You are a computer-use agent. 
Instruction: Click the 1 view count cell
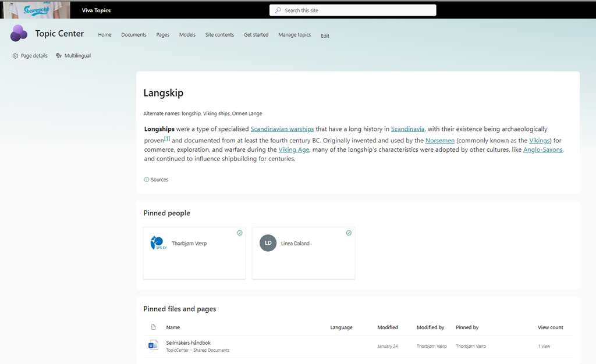[x=544, y=346]
